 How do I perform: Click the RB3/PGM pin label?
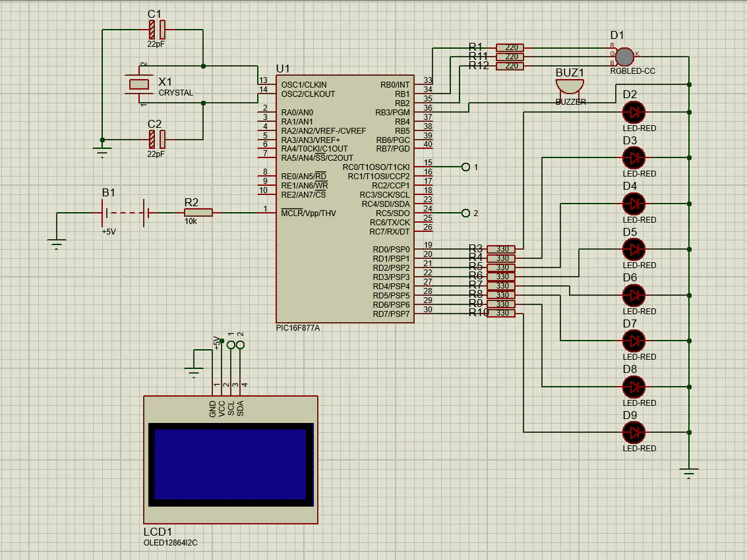392,113
